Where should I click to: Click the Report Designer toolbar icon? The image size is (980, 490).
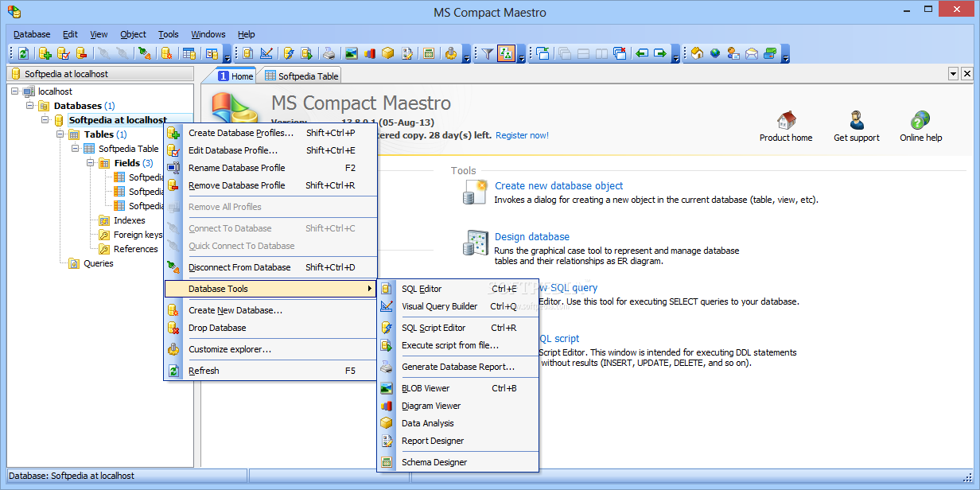(x=408, y=53)
